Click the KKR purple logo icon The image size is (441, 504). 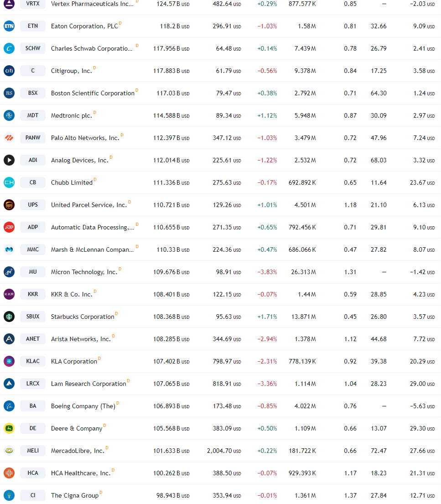9,294
